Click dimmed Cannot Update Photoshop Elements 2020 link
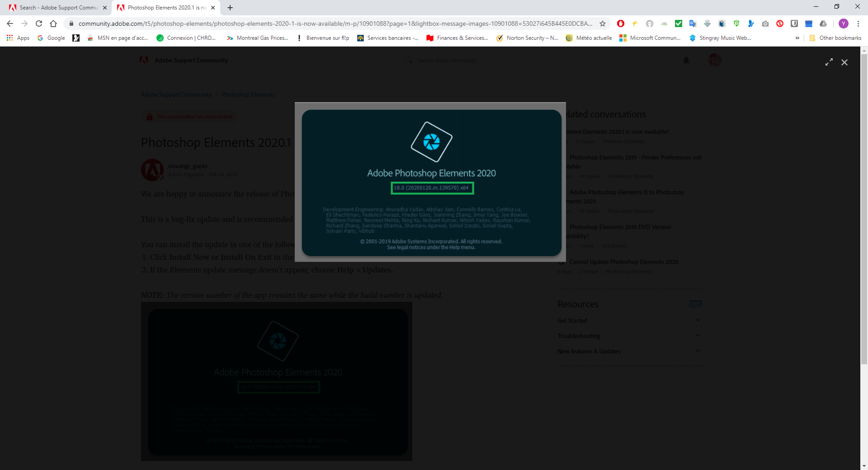The height and width of the screenshot is (470, 868). coord(624,262)
